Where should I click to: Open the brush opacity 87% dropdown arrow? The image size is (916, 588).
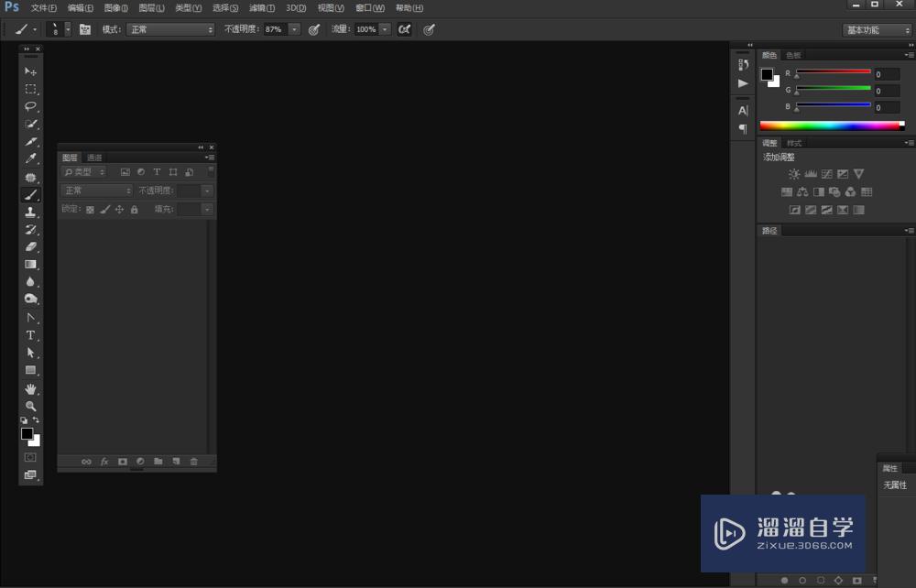coord(294,29)
